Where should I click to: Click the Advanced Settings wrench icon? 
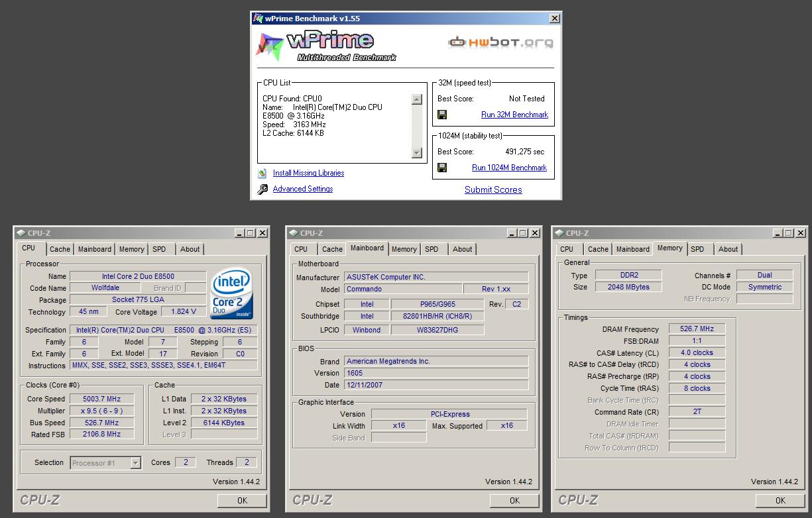click(x=262, y=189)
